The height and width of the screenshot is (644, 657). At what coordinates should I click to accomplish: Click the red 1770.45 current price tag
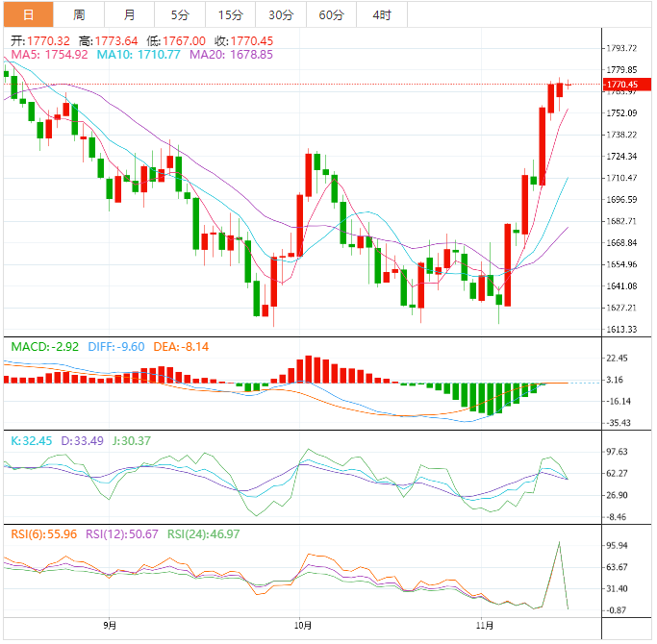(627, 85)
